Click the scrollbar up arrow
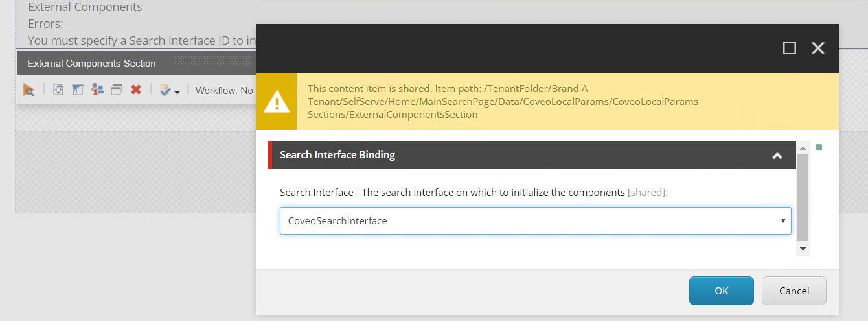The image size is (868, 321). click(803, 147)
